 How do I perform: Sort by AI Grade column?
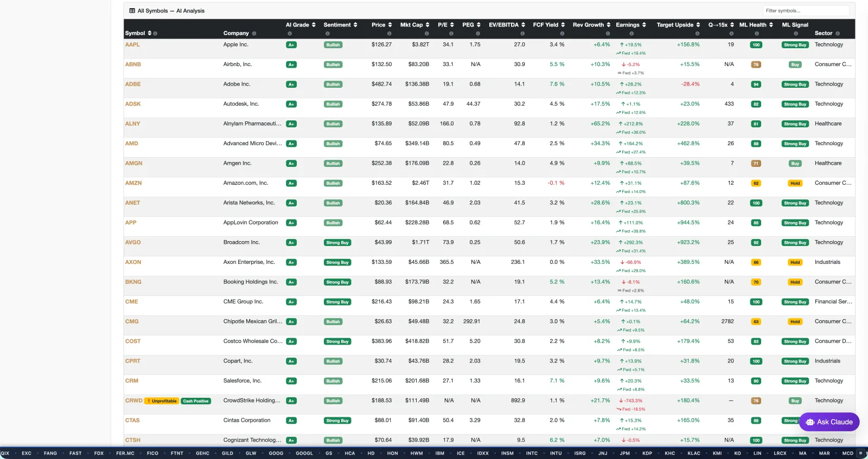pos(314,25)
